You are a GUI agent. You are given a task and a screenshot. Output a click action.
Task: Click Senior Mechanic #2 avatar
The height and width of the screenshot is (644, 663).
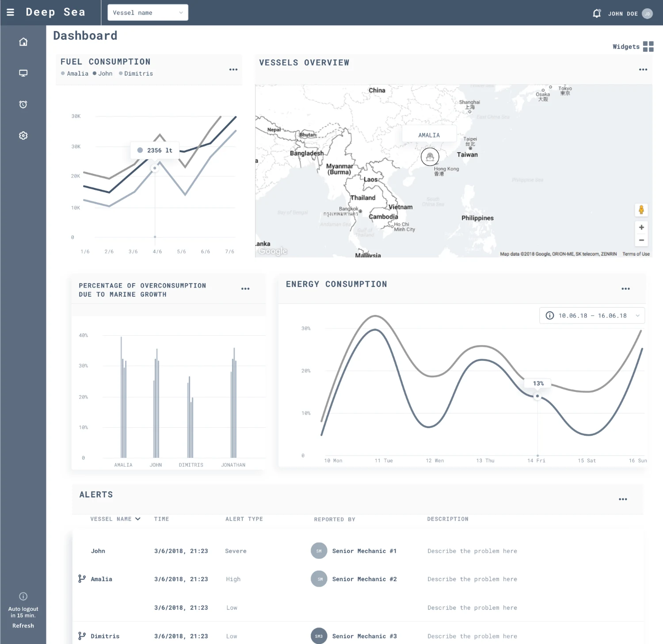tap(319, 579)
